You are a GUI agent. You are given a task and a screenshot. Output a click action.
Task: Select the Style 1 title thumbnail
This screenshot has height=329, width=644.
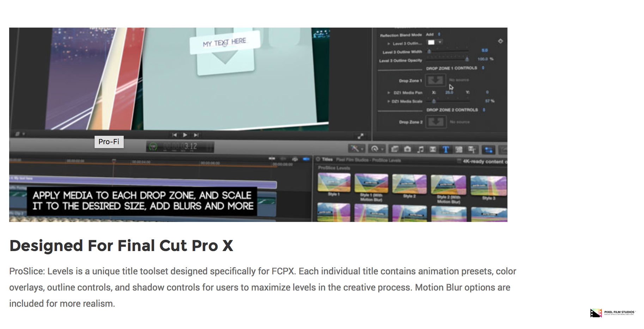334,183
